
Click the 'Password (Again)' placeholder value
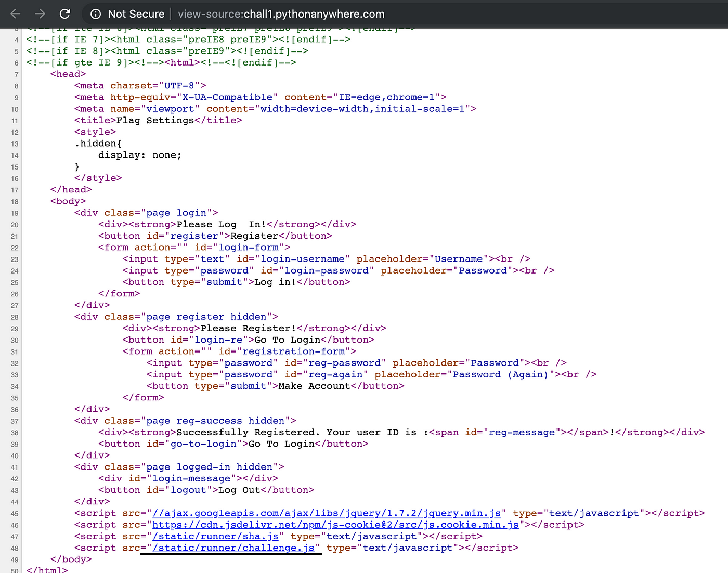pyautogui.click(x=501, y=374)
